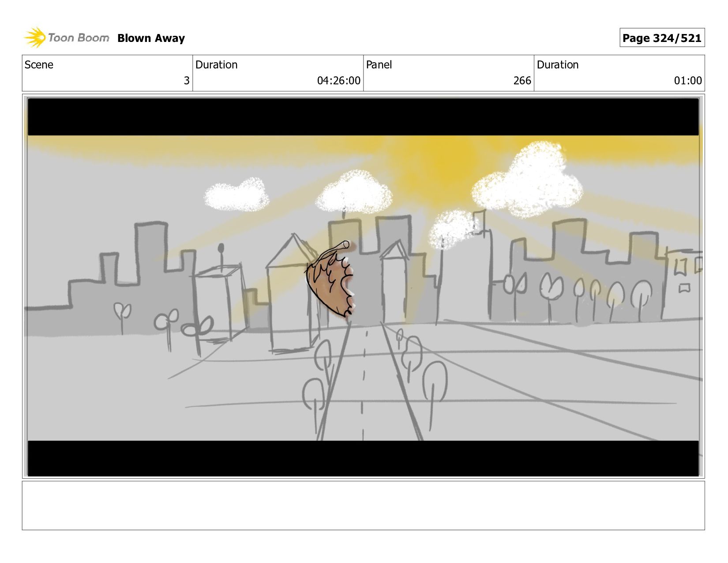Click the Toon Boom logo

pos(66,38)
